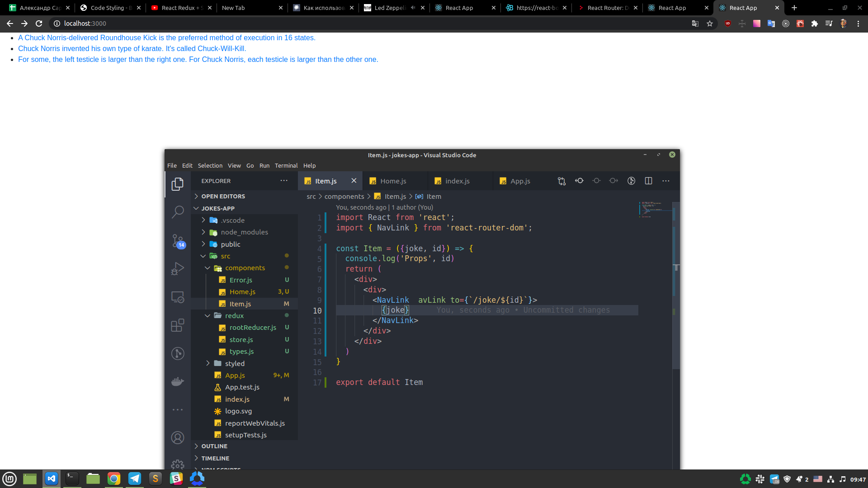The height and width of the screenshot is (488, 868).
Task: Click the browser Back arrow
Action: 10,23
